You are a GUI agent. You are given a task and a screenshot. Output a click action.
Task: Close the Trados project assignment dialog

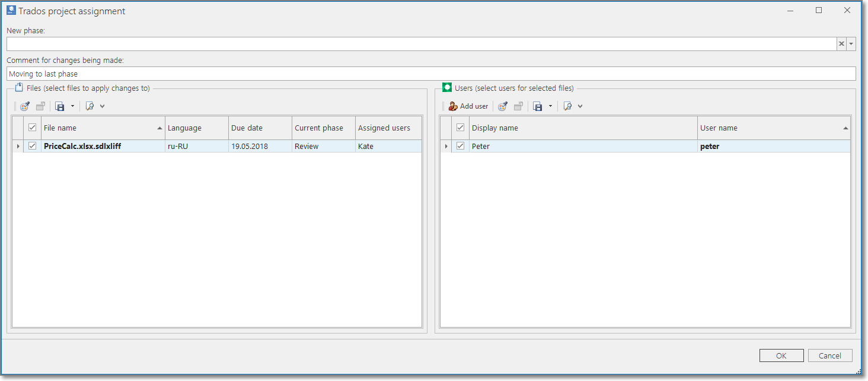click(x=847, y=10)
